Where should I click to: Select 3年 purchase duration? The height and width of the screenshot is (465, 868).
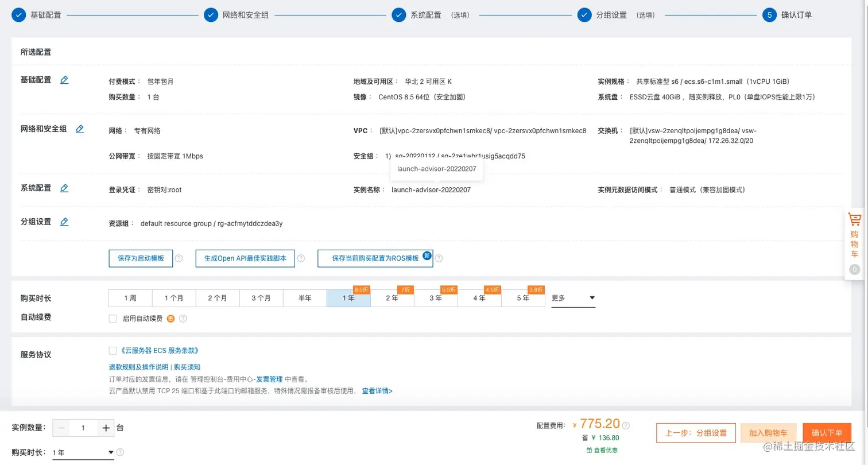pos(436,298)
